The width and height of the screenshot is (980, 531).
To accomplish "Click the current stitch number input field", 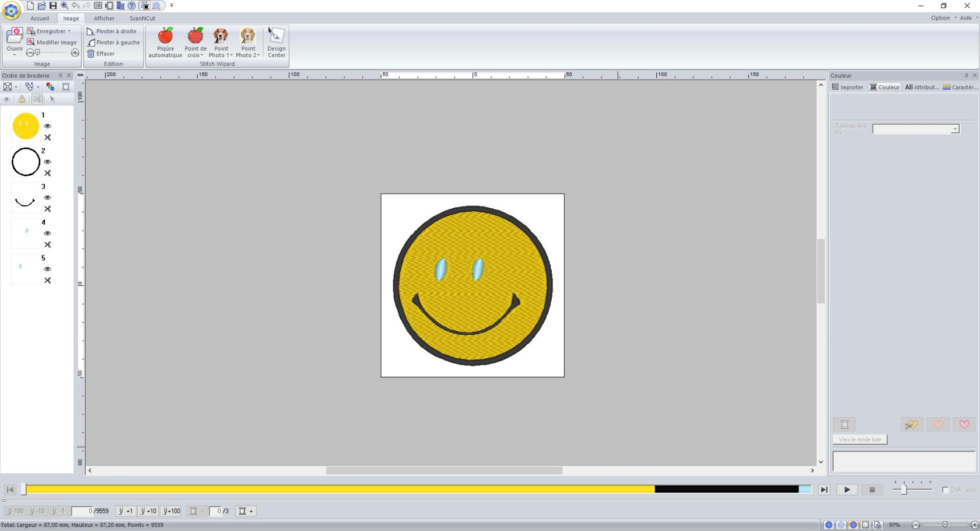I will coord(82,511).
